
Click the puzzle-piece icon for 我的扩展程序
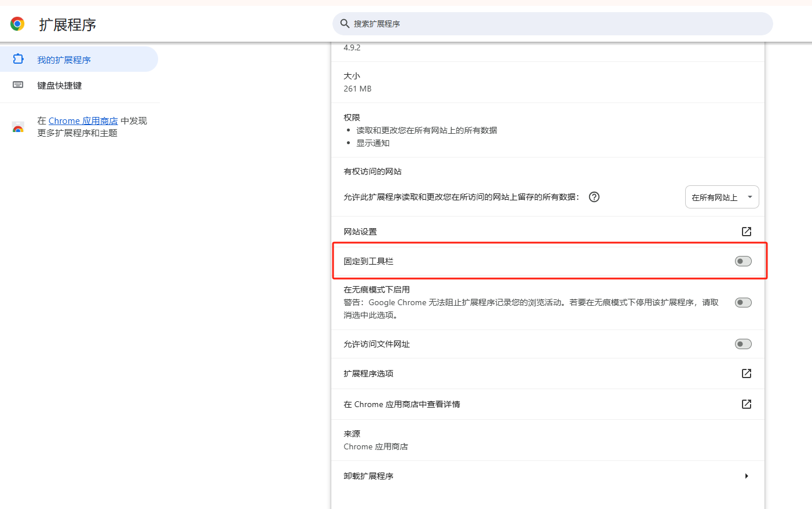18,59
